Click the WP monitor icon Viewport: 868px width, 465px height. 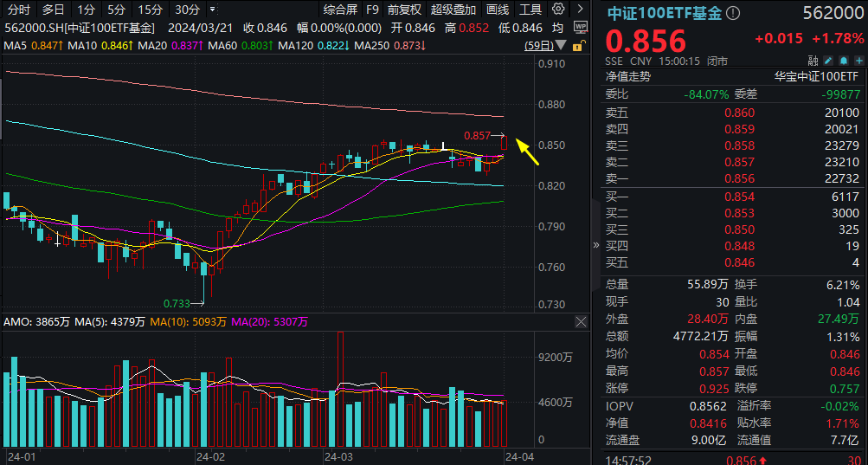click(x=580, y=28)
